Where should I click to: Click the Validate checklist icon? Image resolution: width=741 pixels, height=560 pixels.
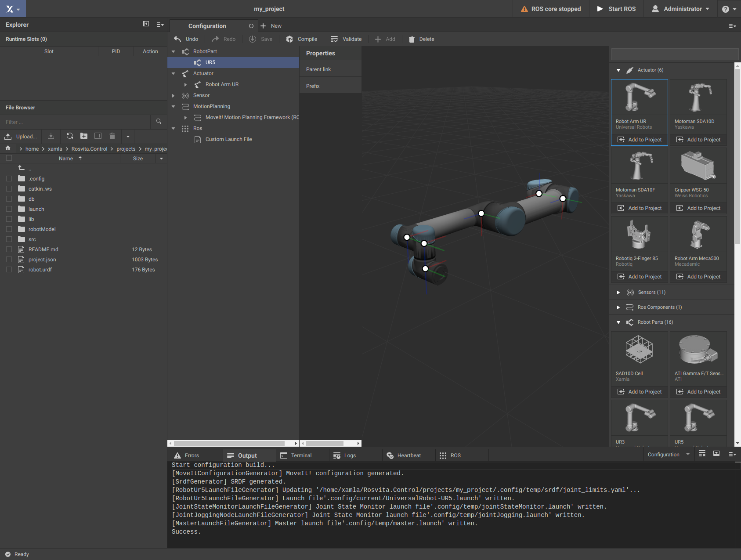[334, 39]
